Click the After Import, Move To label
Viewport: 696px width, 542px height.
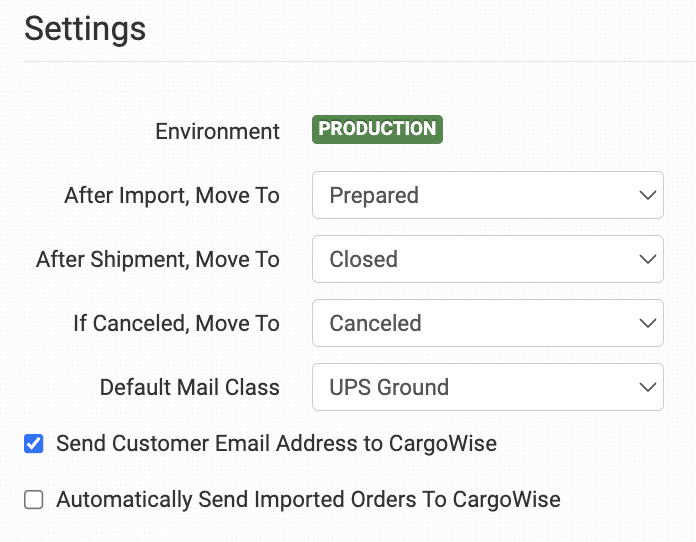coord(172,196)
